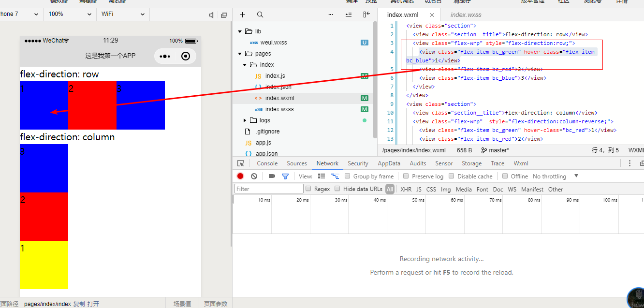Click the element inspector arrow icon
The height and width of the screenshot is (308, 644).
[x=241, y=163]
